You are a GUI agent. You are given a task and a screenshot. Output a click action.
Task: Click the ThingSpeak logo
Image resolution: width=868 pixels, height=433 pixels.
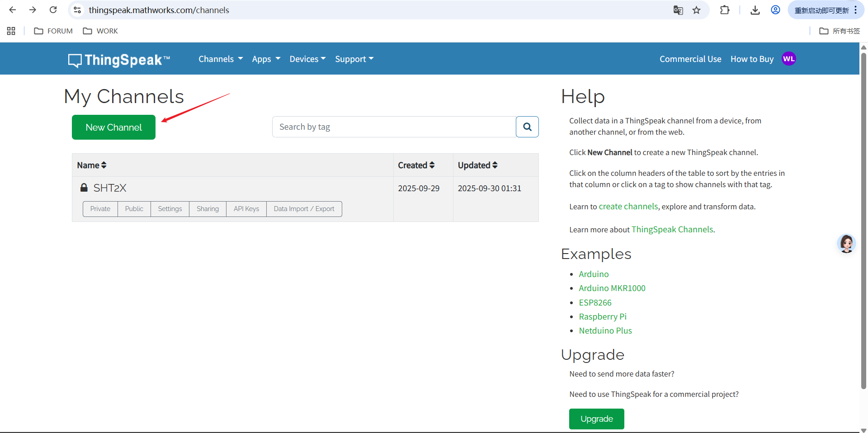119,60
